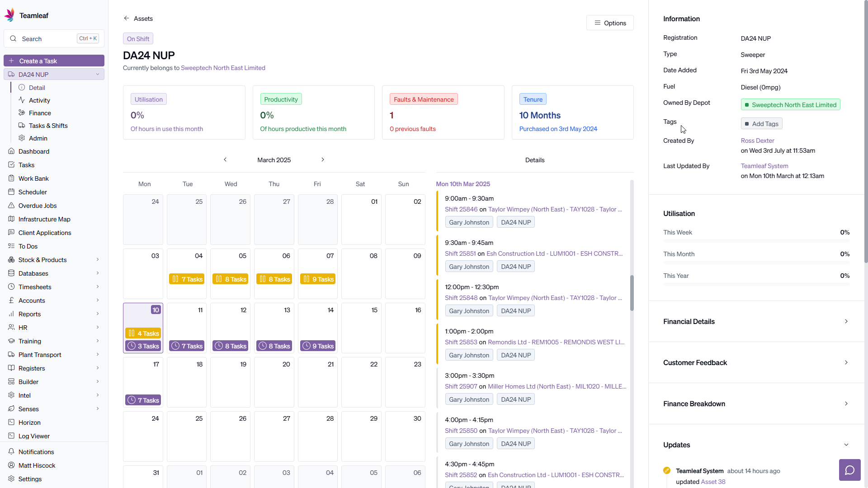This screenshot has height=488, width=868.
Task: Open the Scheduler
Action: [x=32, y=192]
